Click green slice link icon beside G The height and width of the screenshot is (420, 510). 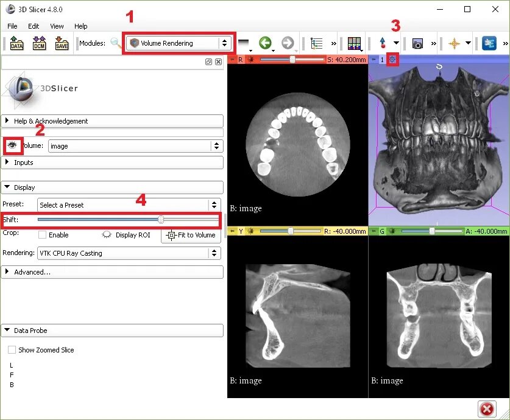pos(392,231)
